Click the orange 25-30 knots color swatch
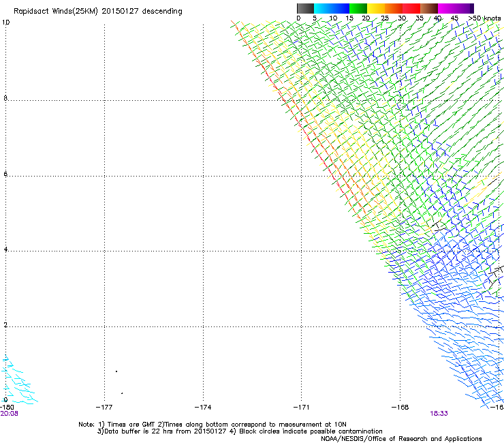The width and height of the screenshot is (504, 443). click(x=394, y=8)
